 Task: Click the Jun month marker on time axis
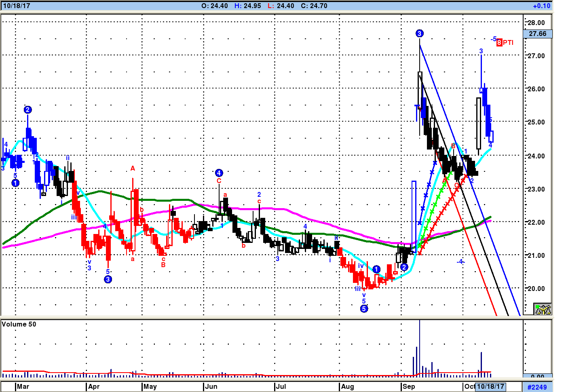[211, 386]
